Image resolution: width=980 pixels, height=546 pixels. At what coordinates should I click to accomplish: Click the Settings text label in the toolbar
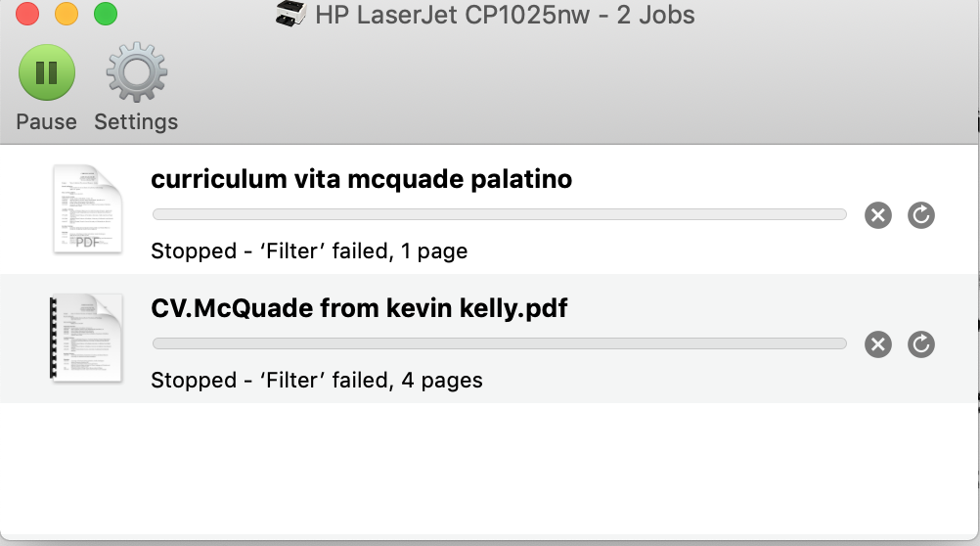tap(136, 122)
